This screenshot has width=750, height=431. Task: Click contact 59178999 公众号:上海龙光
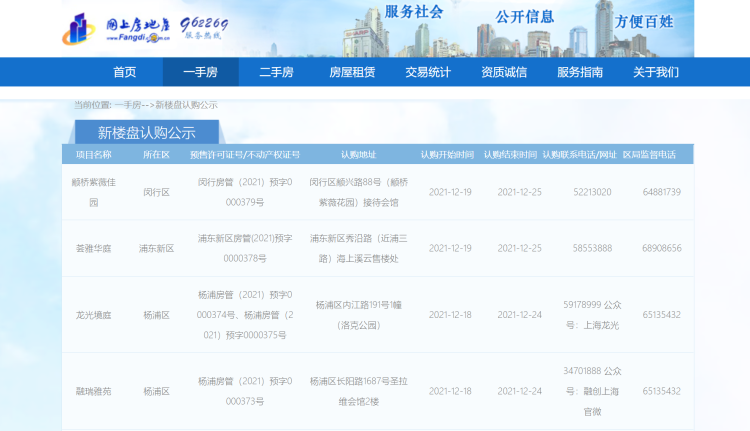click(x=592, y=315)
